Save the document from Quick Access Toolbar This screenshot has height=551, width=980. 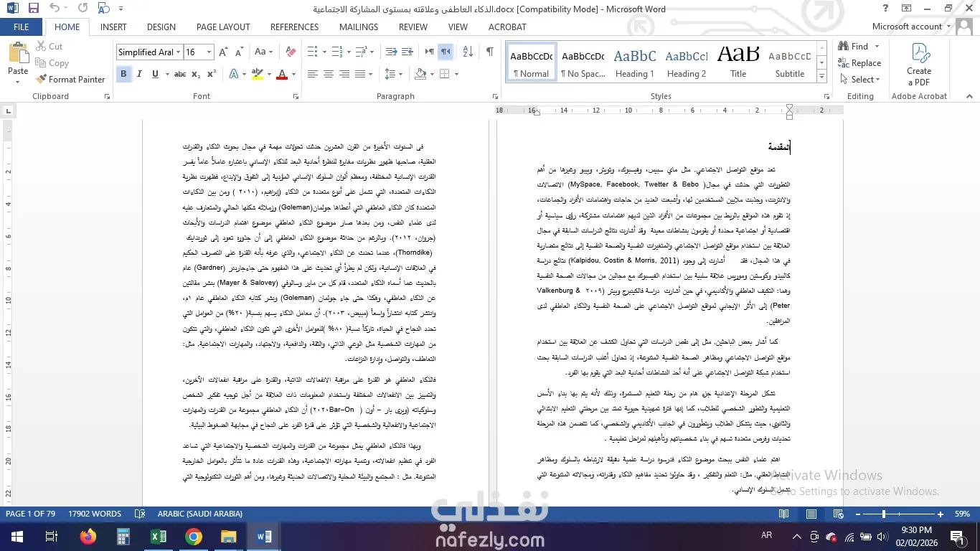[34, 9]
